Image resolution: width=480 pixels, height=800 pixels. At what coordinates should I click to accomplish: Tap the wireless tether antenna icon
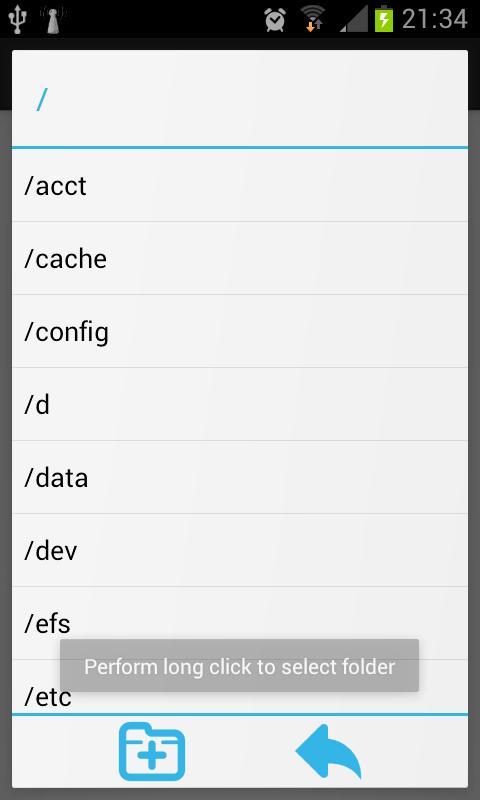(x=52, y=19)
